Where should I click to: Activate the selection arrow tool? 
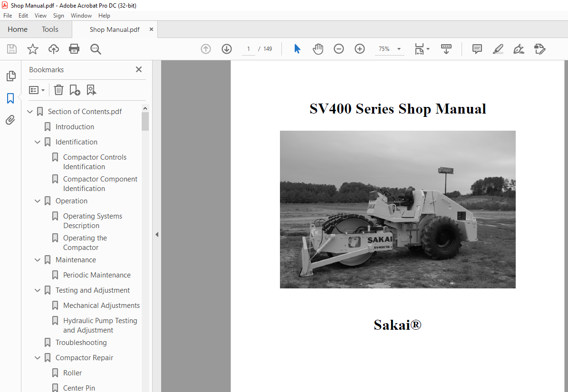[x=297, y=49]
